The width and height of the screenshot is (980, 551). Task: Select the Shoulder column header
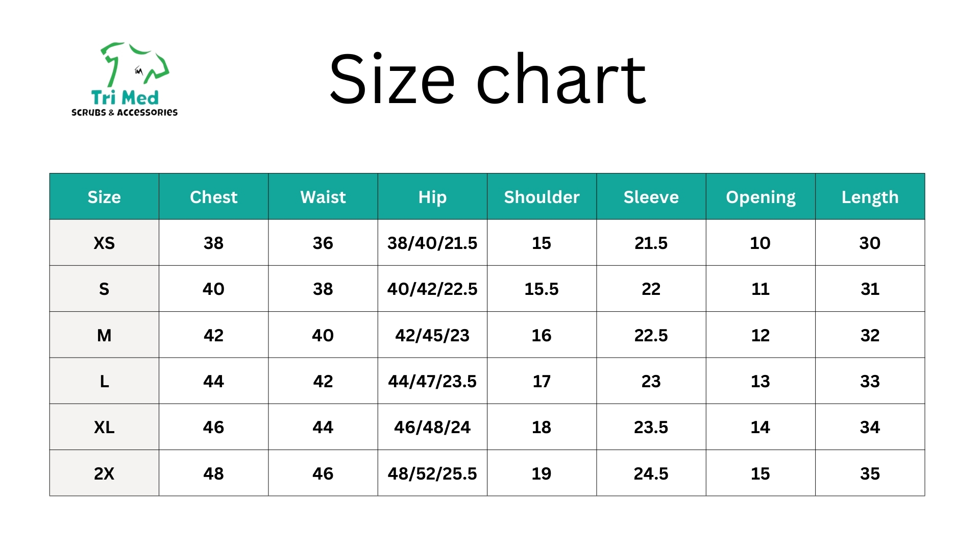coord(542,197)
